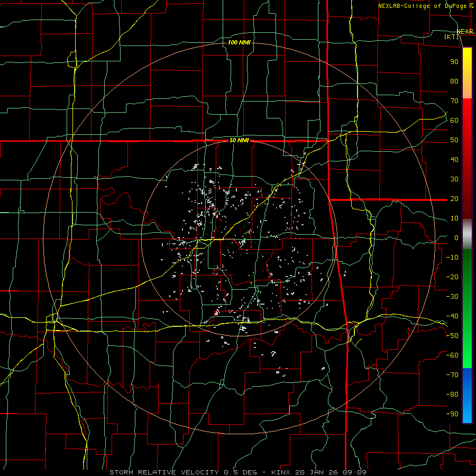Click the -70 value on velocity scale
The image size is (476, 476).
tap(452, 375)
